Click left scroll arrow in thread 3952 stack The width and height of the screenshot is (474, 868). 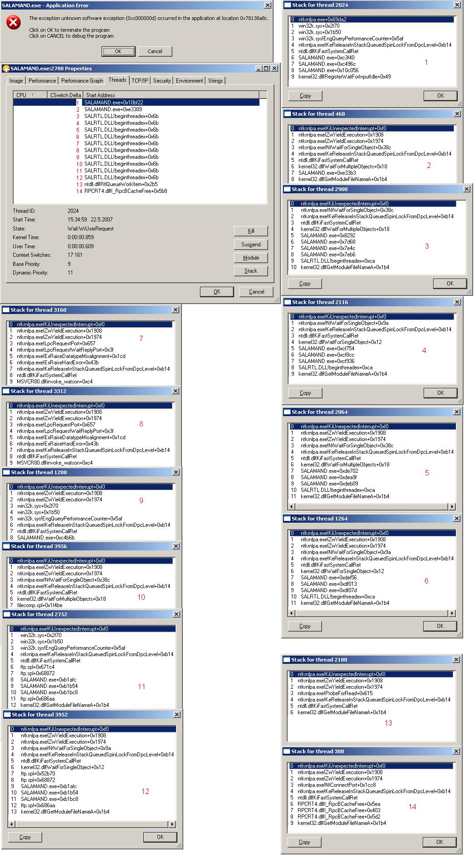pyautogui.click(x=12, y=824)
